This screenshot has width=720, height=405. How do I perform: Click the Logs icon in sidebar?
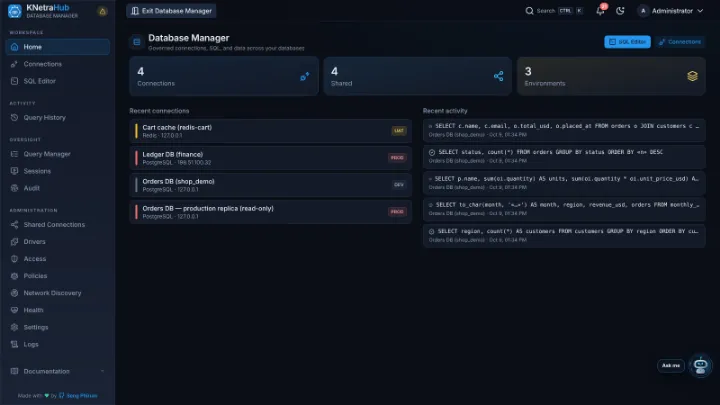pos(14,344)
